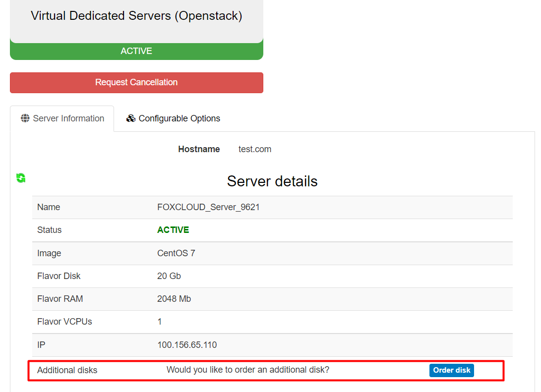Image resolution: width=541 pixels, height=392 pixels.
Task: Click the Flavor VCPUs row label
Action: click(x=64, y=322)
